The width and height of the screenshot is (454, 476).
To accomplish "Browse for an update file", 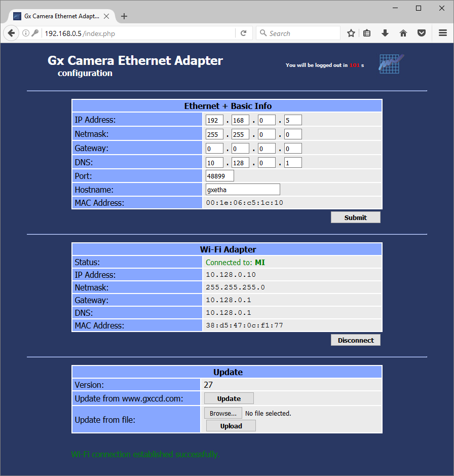I will [223, 413].
